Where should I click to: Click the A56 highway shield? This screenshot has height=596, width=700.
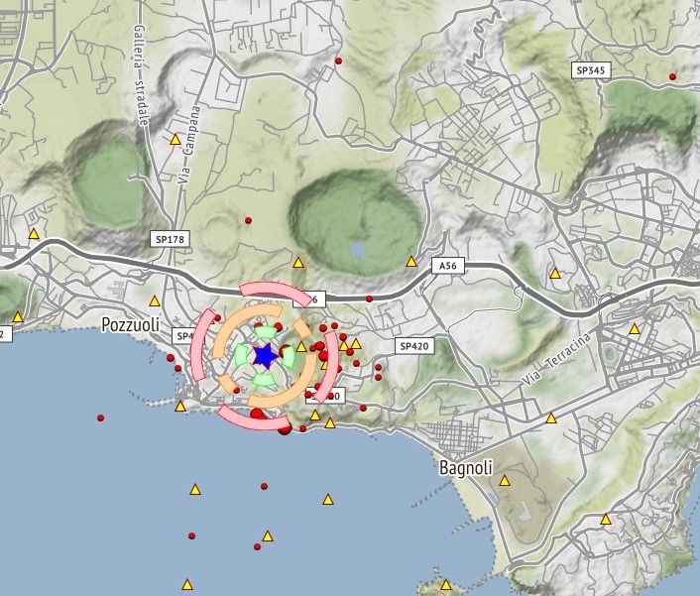coord(448,266)
